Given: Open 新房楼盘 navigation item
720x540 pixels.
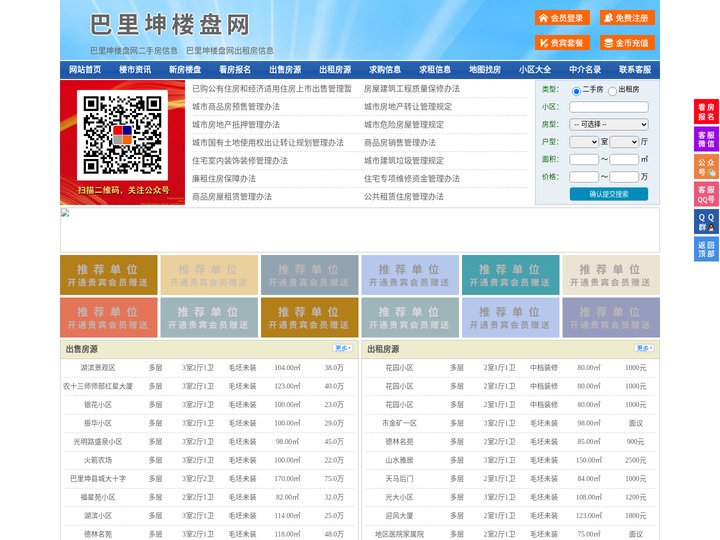Looking at the screenshot, I should click(x=185, y=70).
